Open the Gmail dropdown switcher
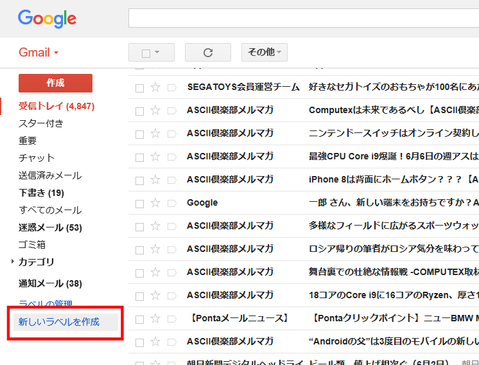 click(38, 52)
